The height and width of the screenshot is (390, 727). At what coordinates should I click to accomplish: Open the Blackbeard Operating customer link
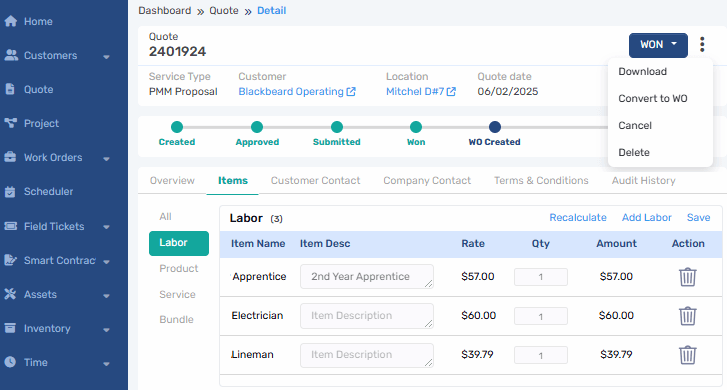pyautogui.click(x=291, y=92)
